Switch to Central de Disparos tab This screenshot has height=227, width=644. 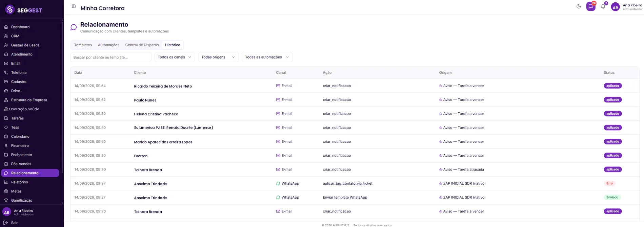142,45
